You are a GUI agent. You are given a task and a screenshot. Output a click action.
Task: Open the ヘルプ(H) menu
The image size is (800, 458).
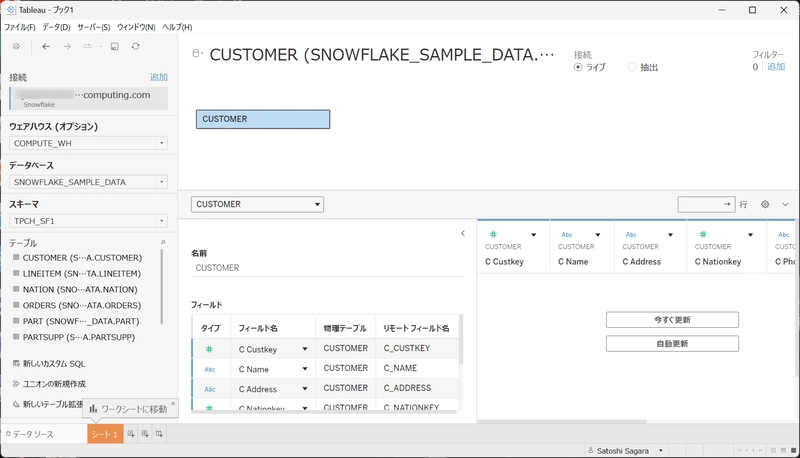tap(177, 27)
